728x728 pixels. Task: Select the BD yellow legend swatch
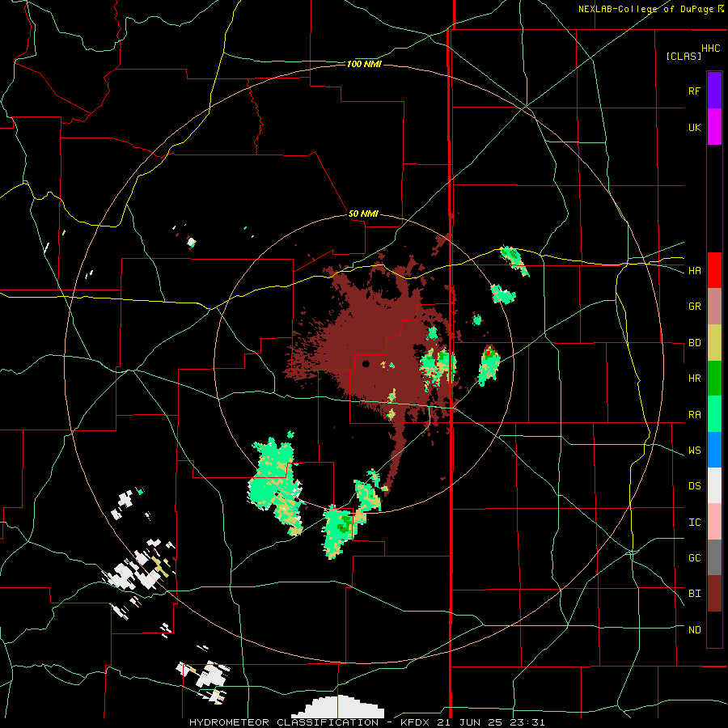pos(714,343)
